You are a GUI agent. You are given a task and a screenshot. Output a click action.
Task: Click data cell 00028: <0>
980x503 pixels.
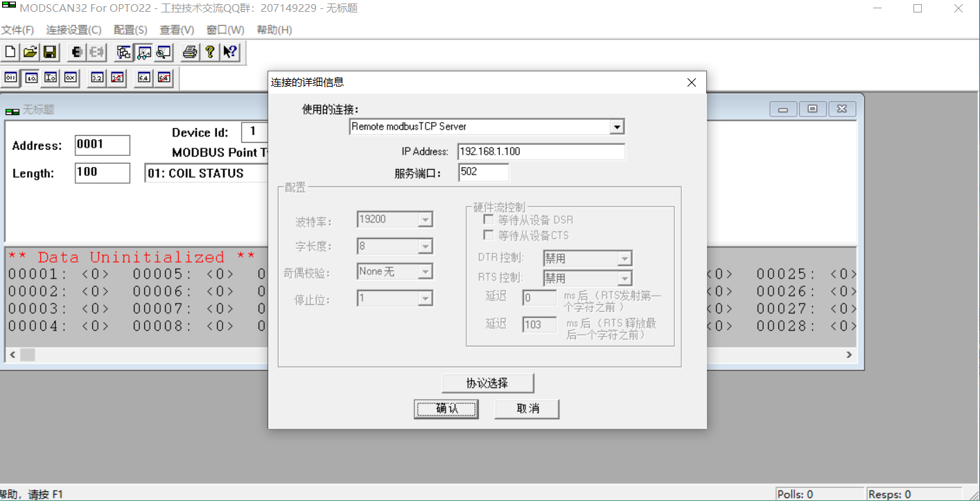coord(807,326)
